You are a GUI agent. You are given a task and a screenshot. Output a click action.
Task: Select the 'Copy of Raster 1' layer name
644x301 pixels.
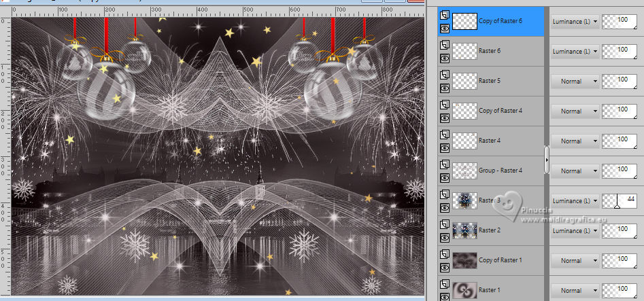coord(501,260)
